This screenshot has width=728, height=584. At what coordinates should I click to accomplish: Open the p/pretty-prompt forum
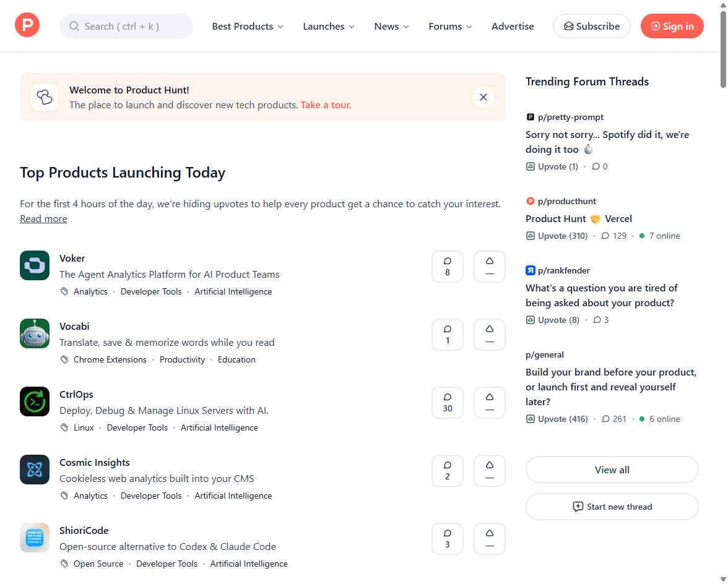pyautogui.click(x=565, y=118)
